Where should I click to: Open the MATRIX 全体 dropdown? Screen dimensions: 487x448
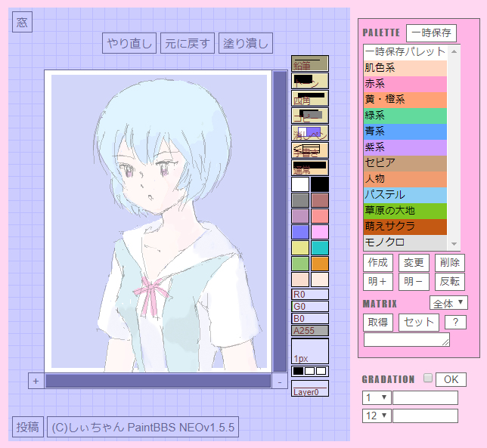448,303
